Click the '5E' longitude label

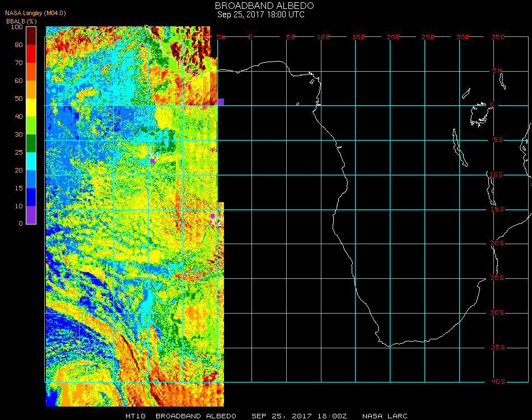click(x=291, y=37)
